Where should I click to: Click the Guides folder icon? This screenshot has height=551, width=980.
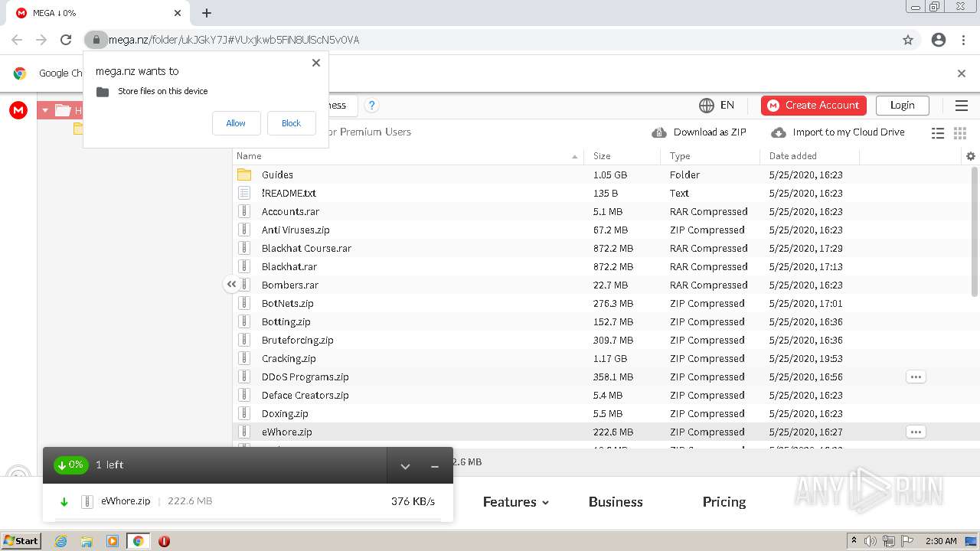tap(244, 174)
